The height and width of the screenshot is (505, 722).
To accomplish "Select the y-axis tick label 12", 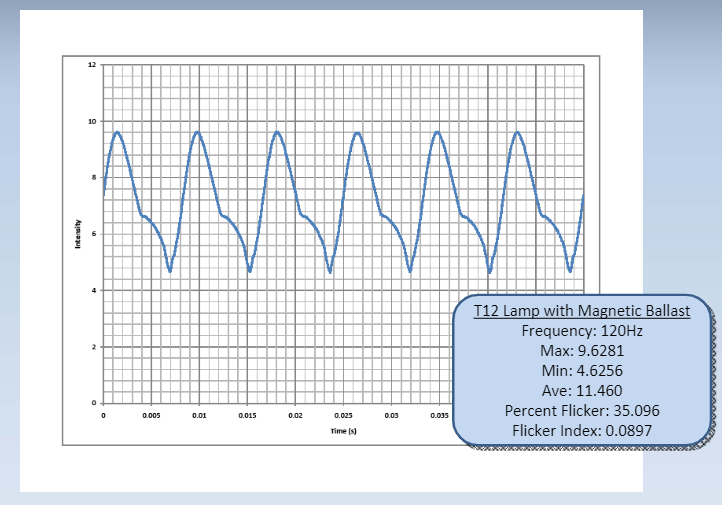I will pyautogui.click(x=92, y=64).
